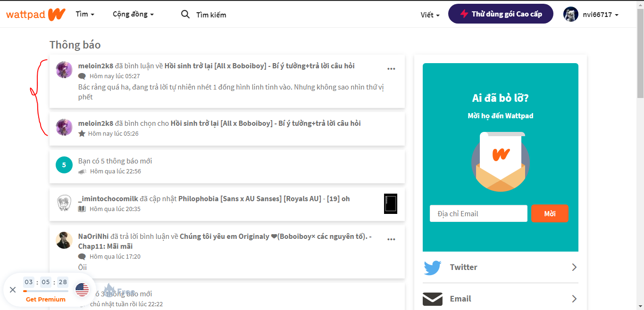Focus the Địa chỉ Email input field

(478, 213)
